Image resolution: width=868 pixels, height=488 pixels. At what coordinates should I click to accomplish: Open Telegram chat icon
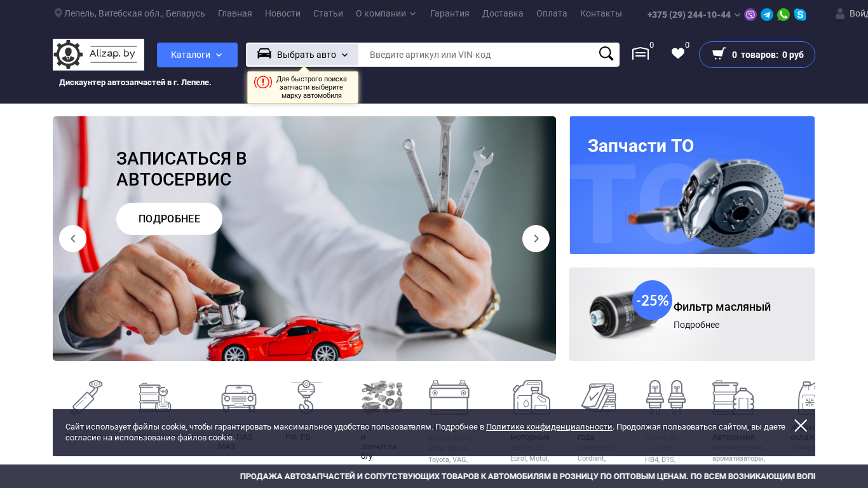(x=767, y=15)
